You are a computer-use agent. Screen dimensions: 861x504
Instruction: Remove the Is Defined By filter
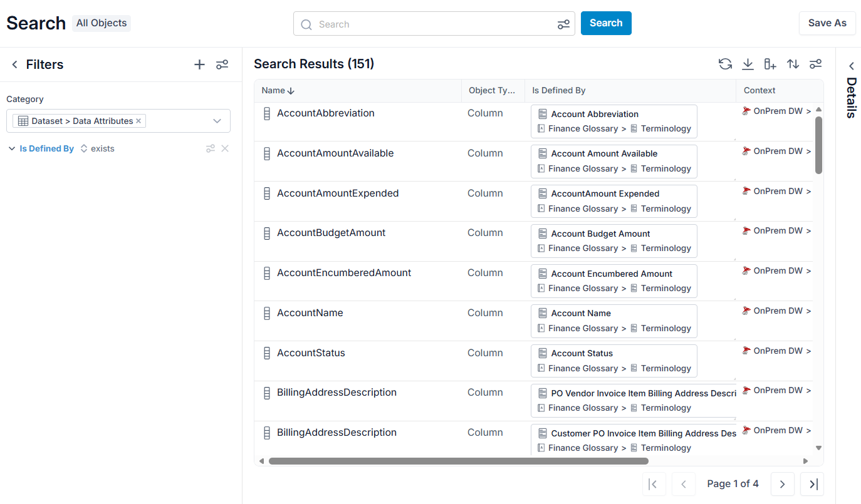pos(225,148)
